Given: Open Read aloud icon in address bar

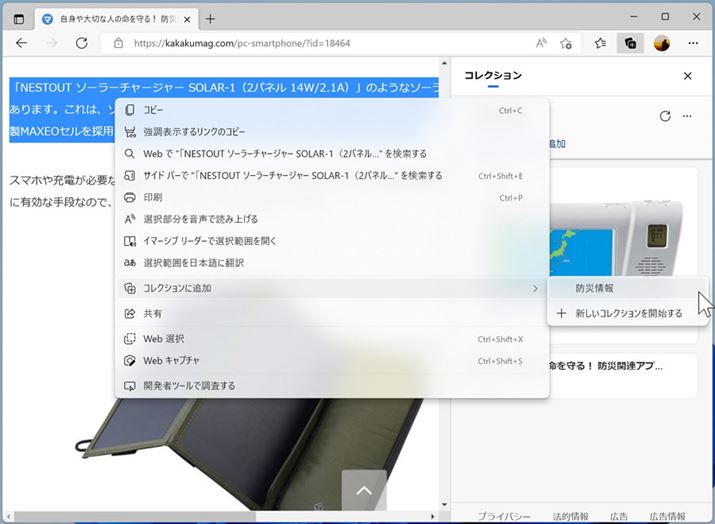Looking at the screenshot, I should tap(541, 43).
